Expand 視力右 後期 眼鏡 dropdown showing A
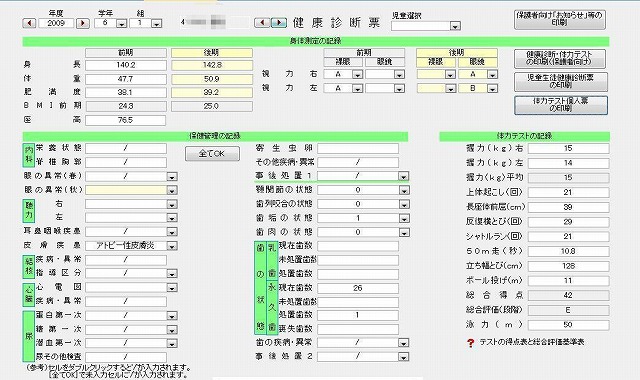The width and height of the screenshot is (640, 380). click(x=492, y=75)
